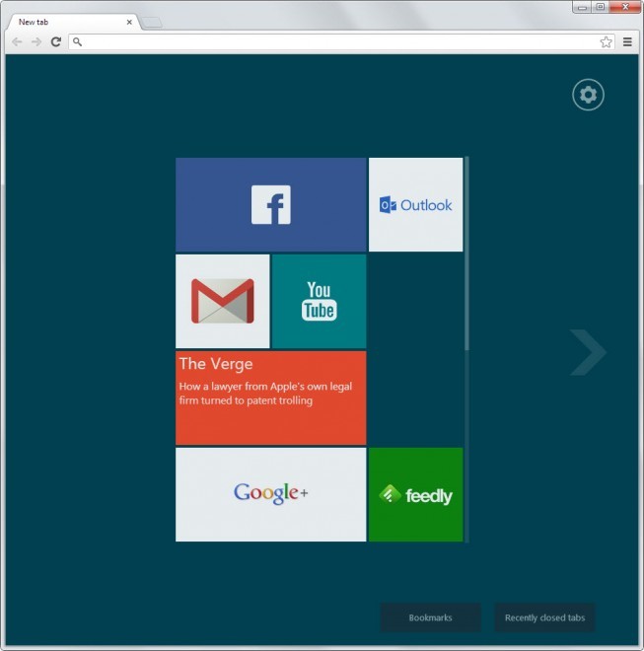Open the Google+ tile
The width and height of the screenshot is (644, 651).
pyautogui.click(x=271, y=494)
